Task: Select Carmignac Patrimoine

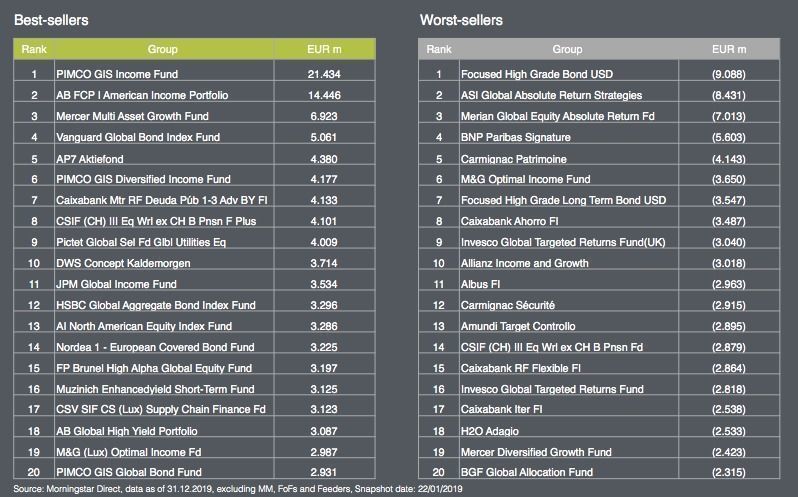Action: click(x=514, y=159)
